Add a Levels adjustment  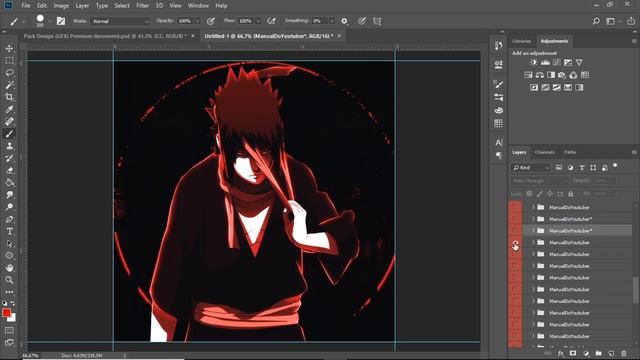click(x=545, y=62)
